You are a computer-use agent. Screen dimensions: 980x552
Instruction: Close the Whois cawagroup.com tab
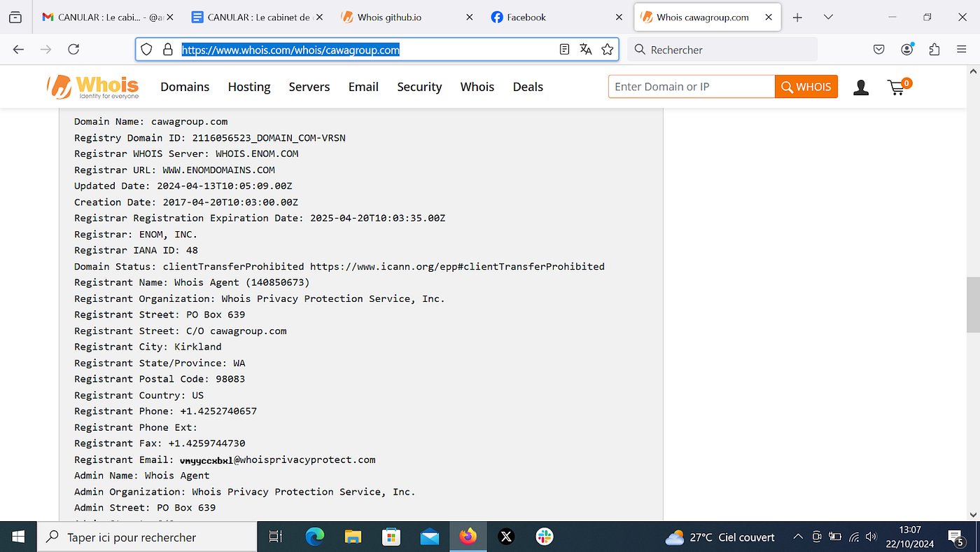(769, 18)
